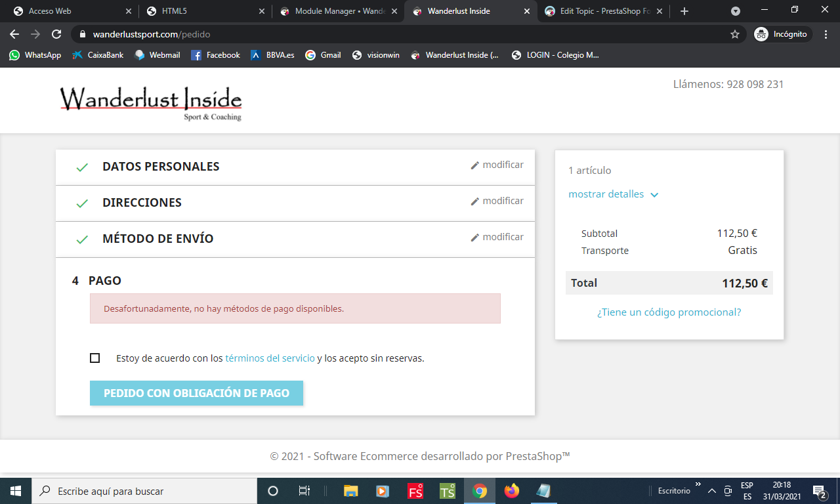Switch to the Module Manager tab
Viewport: 840px width, 504px height.
(x=339, y=11)
